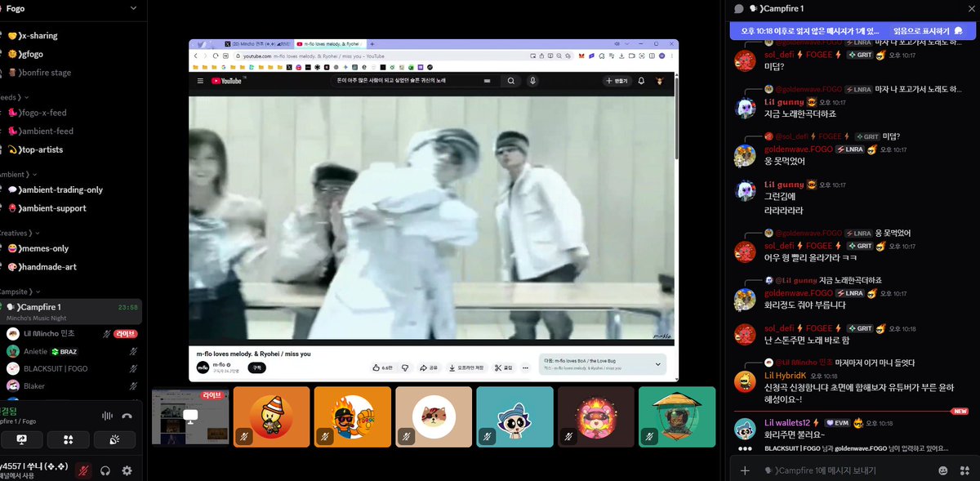Collapse the Campsite category

pos(21,291)
